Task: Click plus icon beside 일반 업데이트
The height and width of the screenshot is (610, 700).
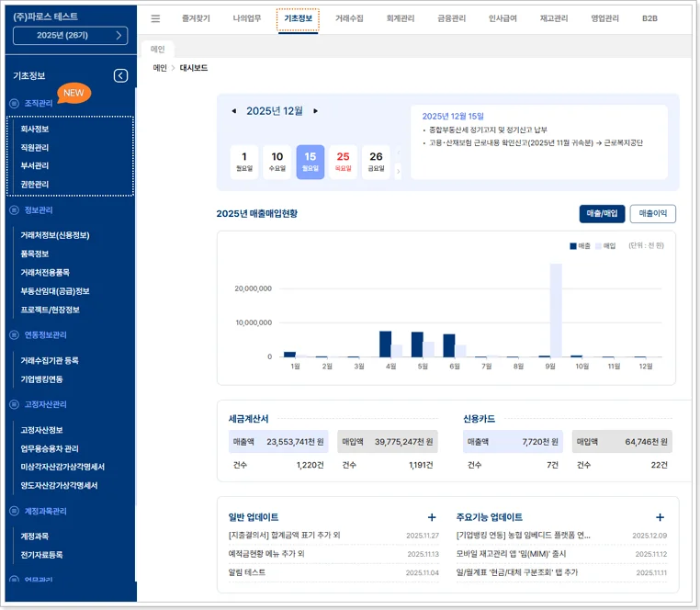Action: (432, 518)
